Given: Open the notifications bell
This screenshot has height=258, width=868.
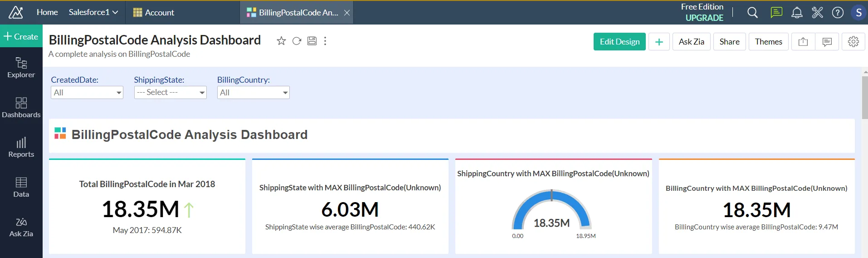Looking at the screenshot, I should pyautogui.click(x=797, y=13).
